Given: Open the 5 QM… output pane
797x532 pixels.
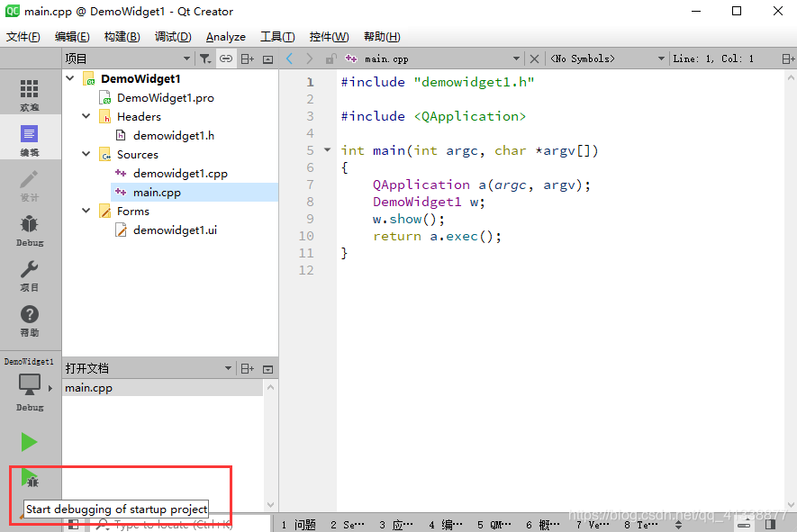Looking at the screenshot, I should [494, 525].
